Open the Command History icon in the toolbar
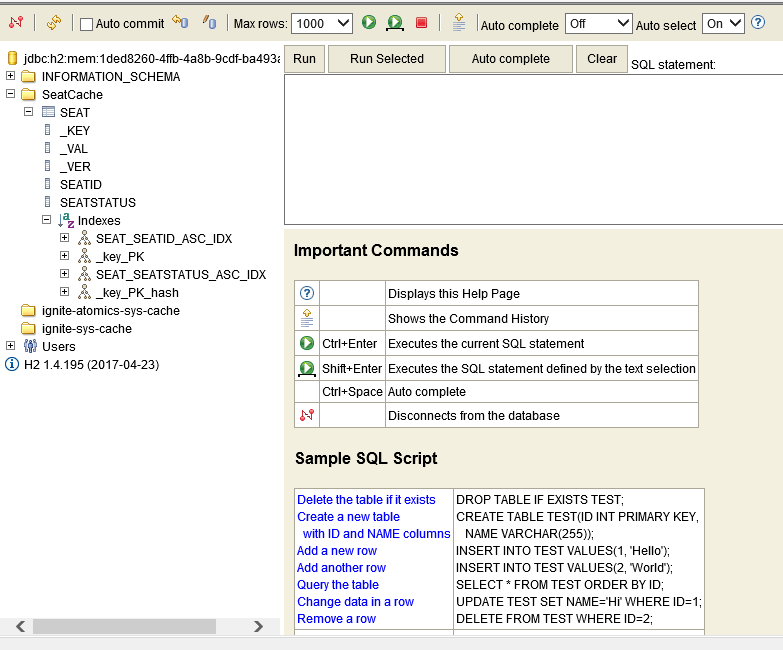The width and height of the screenshot is (783, 650). click(x=458, y=22)
